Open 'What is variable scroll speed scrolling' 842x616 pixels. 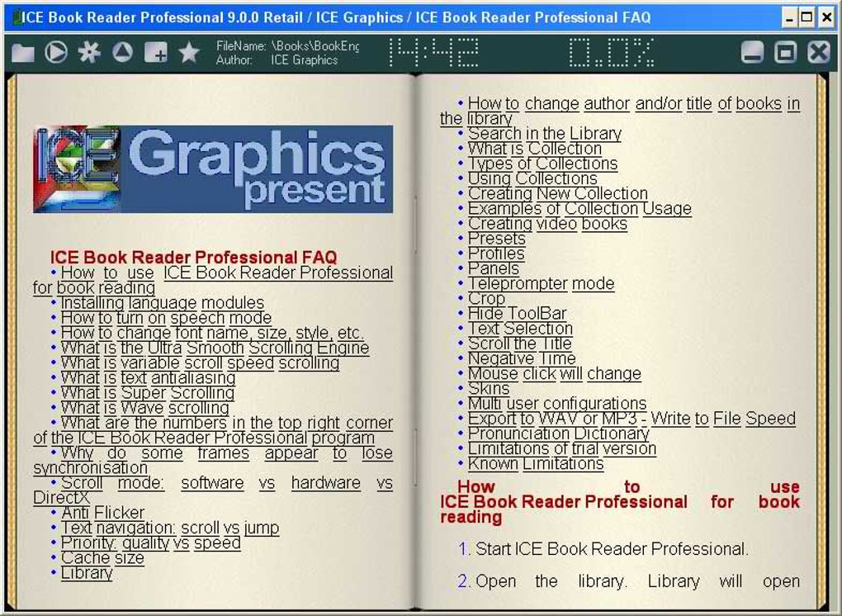(x=200, y=363)
